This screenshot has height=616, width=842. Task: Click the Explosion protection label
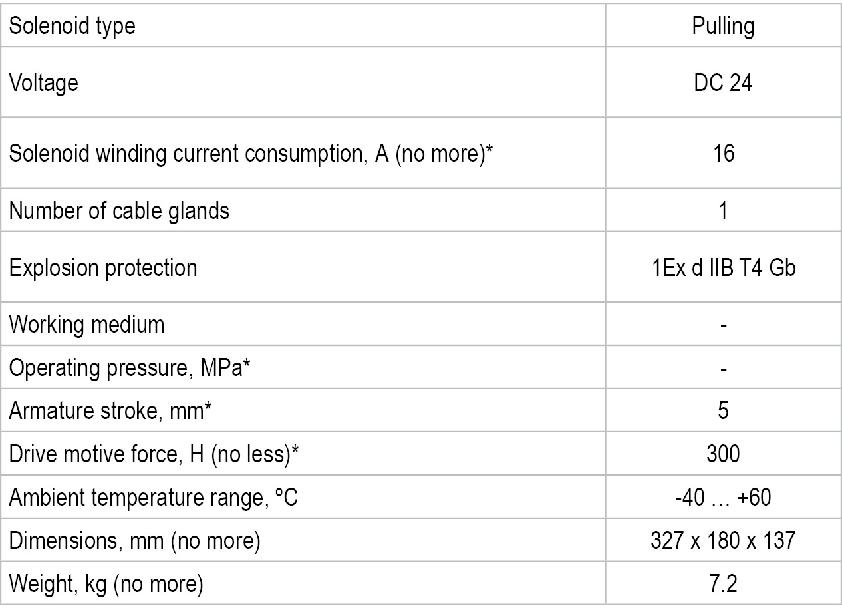(103, 268)
